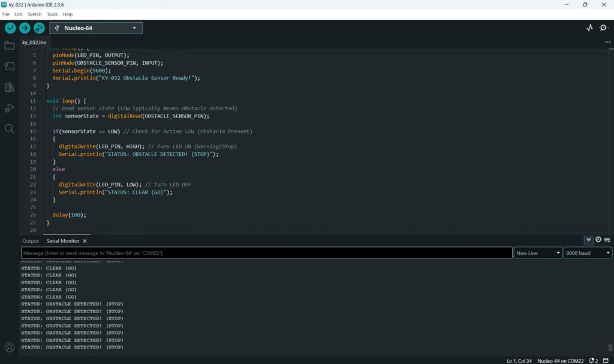Click the serial message input field
Screen dimensions: 614x364
267,253
